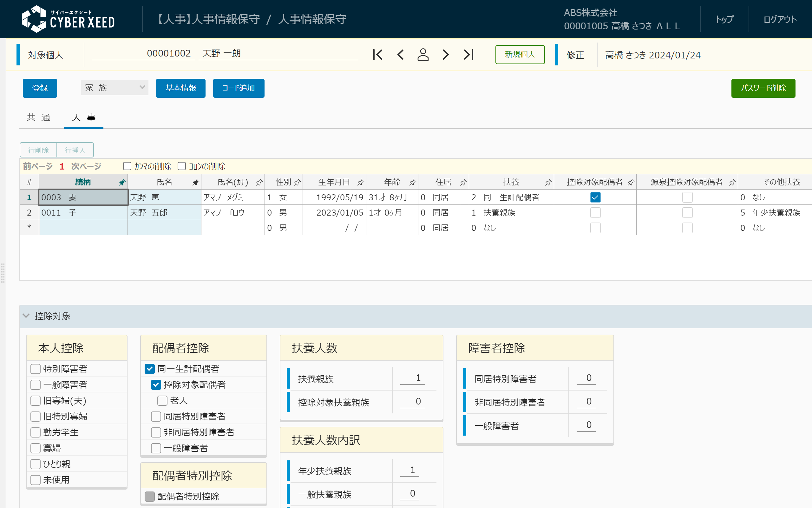Click the employee code field 00001002

143,53
